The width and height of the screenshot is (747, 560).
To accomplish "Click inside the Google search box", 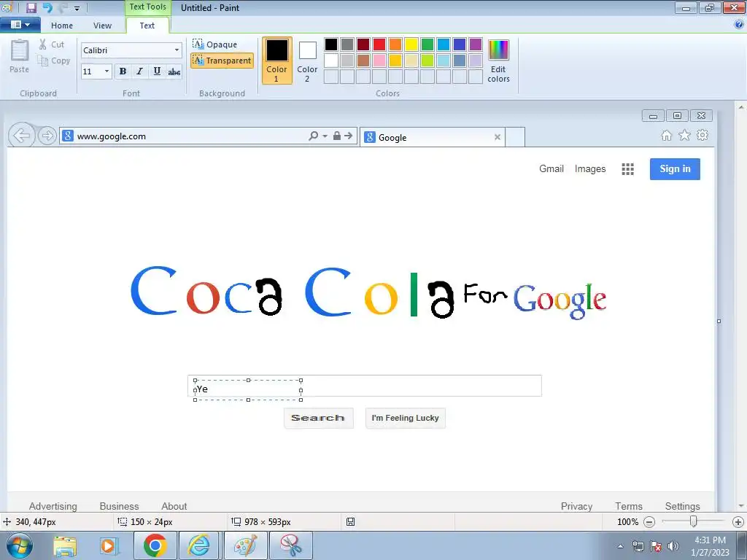I will coord(365,386).
